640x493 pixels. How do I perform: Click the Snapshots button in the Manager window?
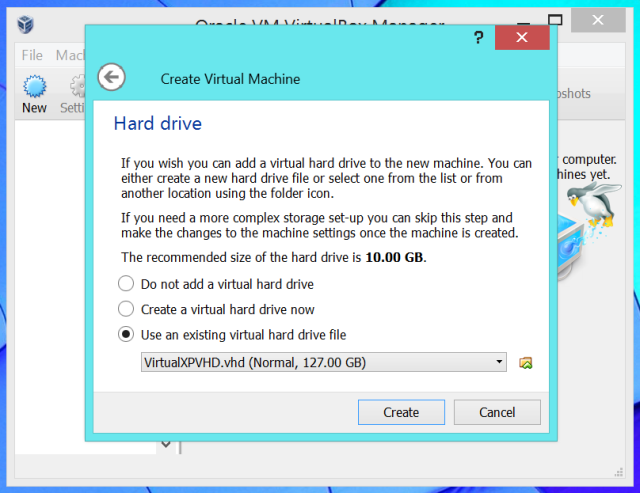(x=575, y=93)
